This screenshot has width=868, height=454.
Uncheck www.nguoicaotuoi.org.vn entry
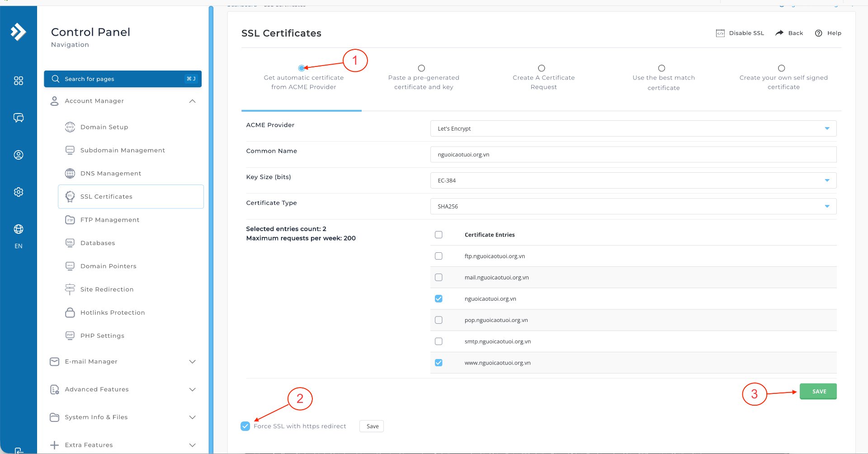[x=439, y=363]
